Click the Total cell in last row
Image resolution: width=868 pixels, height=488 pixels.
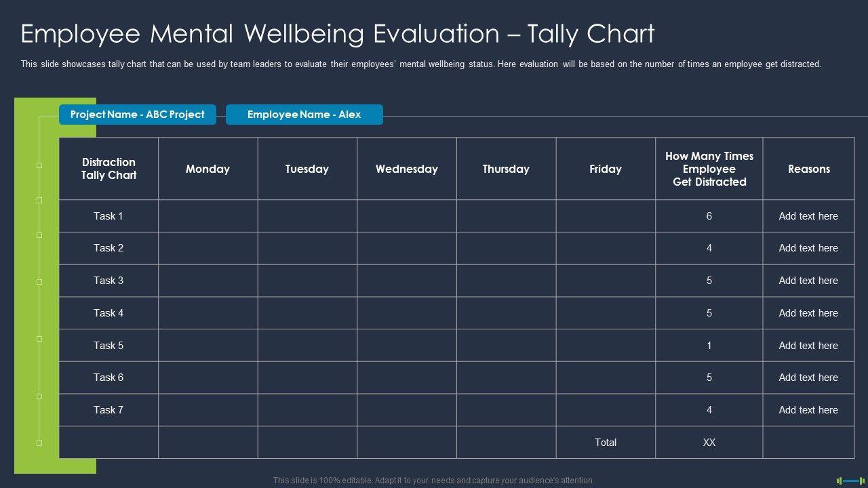(x=606, y=443)
